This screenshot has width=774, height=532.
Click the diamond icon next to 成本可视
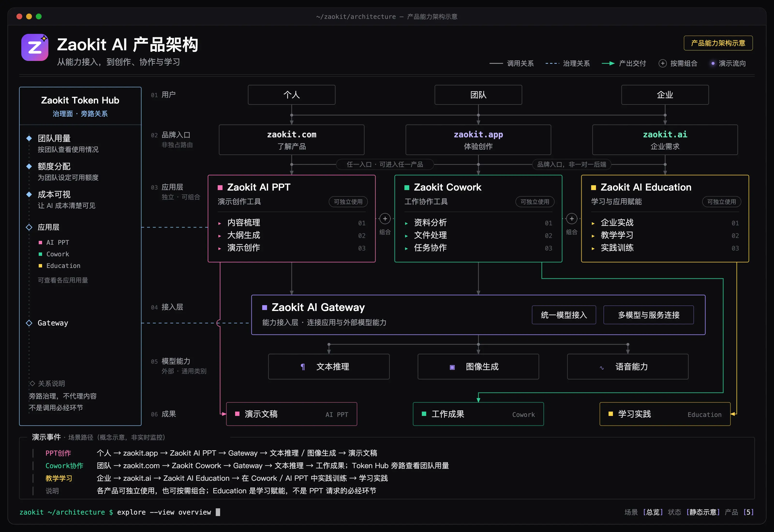pos(29,194)
